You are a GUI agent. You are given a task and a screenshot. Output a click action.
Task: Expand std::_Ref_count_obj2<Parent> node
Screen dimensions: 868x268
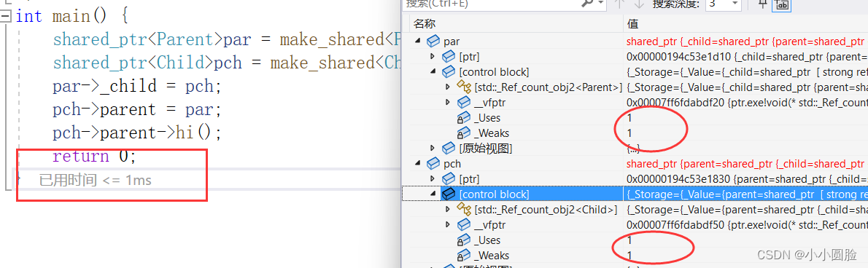[448, 87]
